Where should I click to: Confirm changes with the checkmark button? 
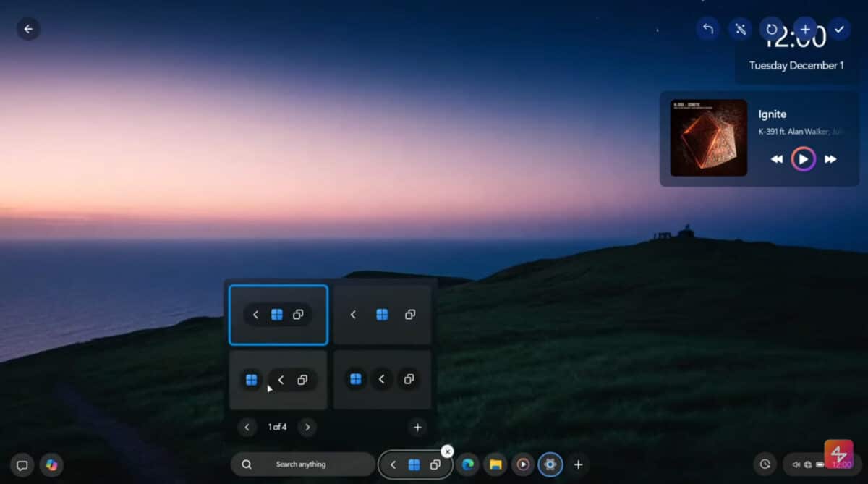(839, 29)
